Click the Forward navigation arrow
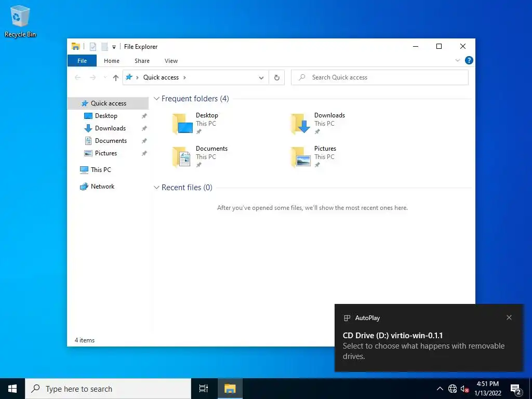 coord(92,78)
